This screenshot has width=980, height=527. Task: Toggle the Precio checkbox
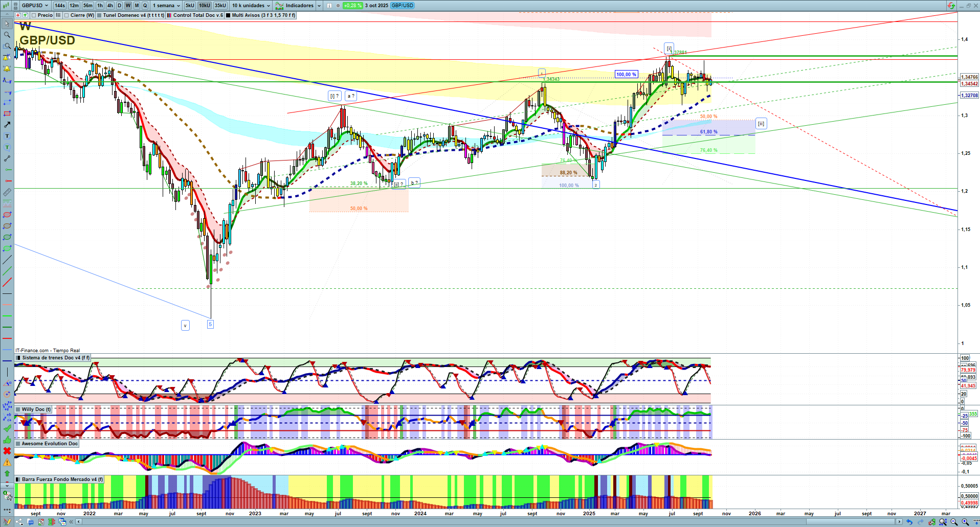coord(34,15)
